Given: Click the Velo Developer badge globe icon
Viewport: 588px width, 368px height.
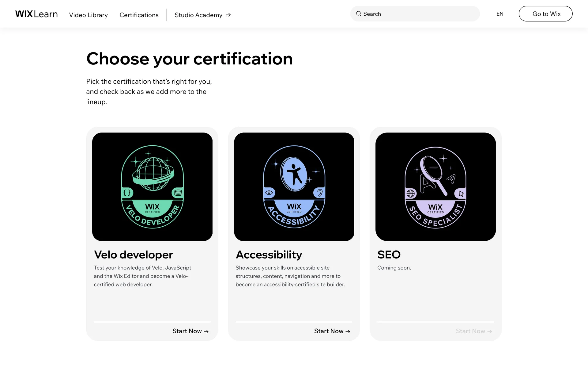Looking at the screenshot, I should tap(153, 174).
